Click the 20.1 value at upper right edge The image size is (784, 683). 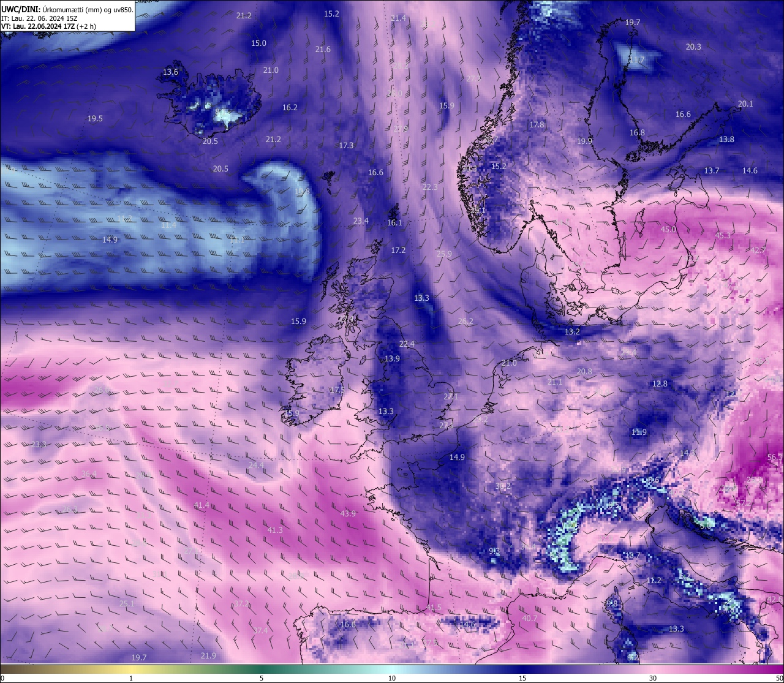tap(745, 104)
